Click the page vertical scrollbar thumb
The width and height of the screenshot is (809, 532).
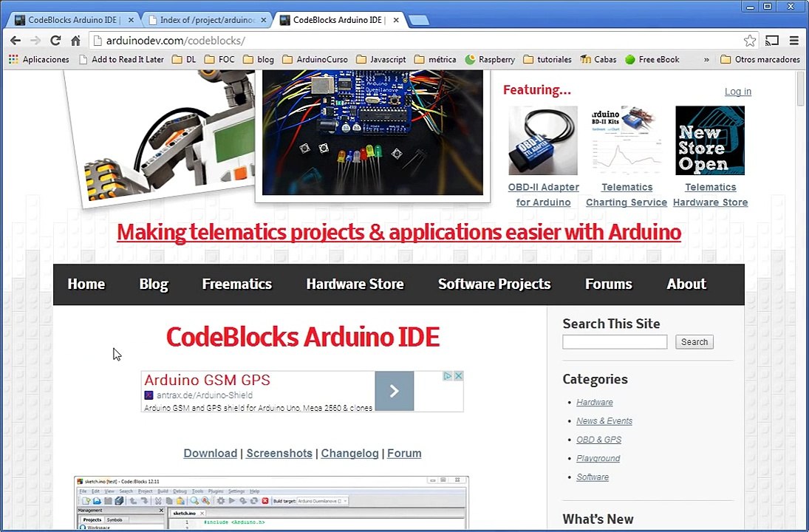click(800, 89)
